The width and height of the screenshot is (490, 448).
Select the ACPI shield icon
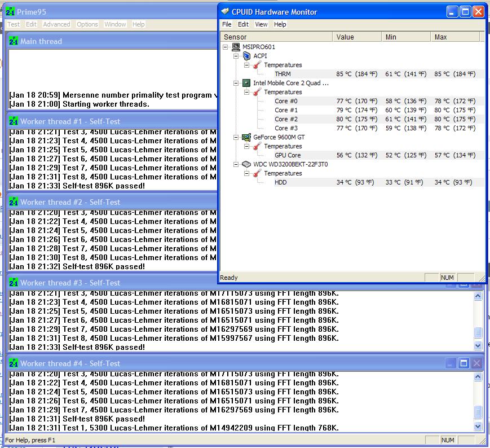pyautogui.click(x=247, y=56)
